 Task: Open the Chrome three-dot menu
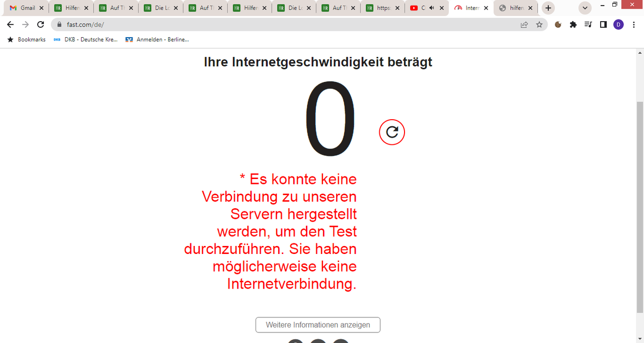pos(633,25)
